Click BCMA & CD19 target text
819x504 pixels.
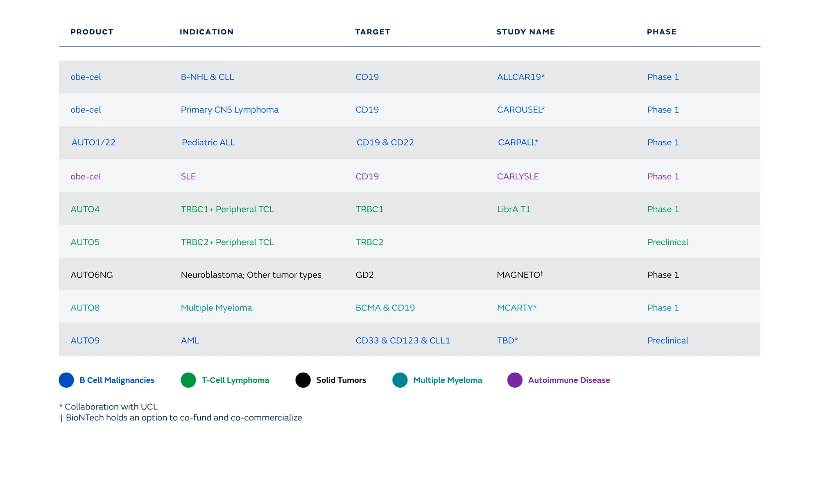point(385,307)
